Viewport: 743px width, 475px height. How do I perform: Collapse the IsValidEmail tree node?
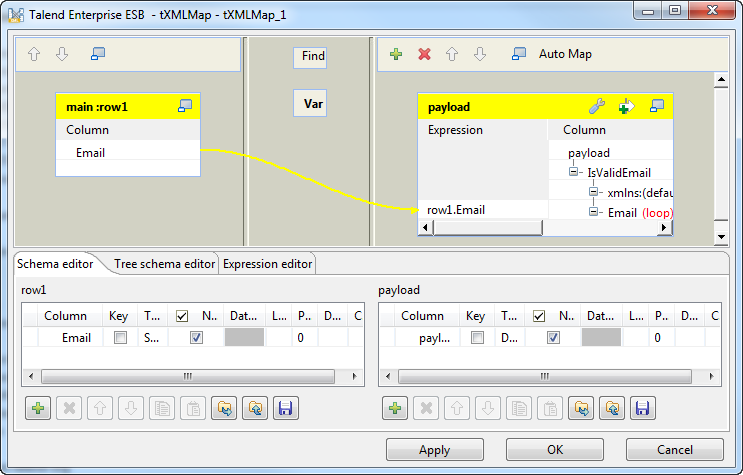(x=573, y=172)
